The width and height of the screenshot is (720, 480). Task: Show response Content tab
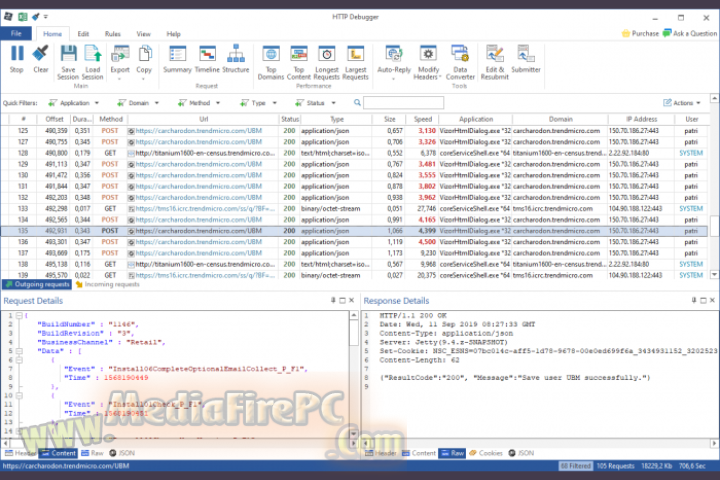coord(419,453)
